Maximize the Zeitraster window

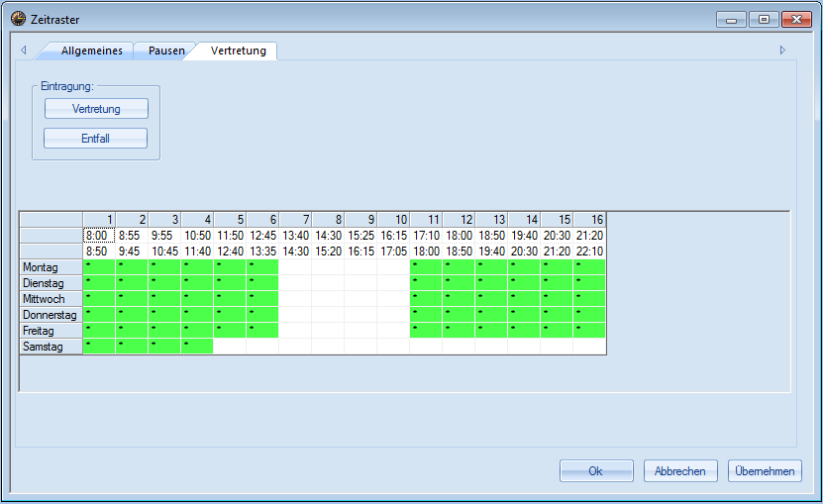764,19
